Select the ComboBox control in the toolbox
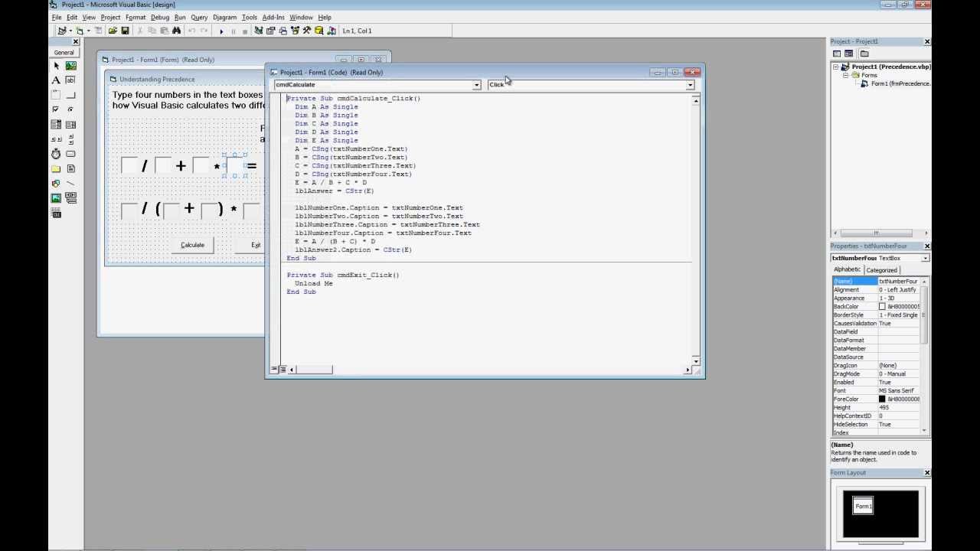This screenshot has width=980, height=551. [56, 125]
